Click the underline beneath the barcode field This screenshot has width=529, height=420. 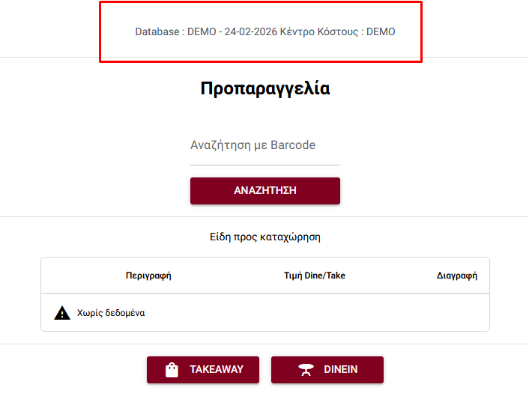(x=264, y=165)
